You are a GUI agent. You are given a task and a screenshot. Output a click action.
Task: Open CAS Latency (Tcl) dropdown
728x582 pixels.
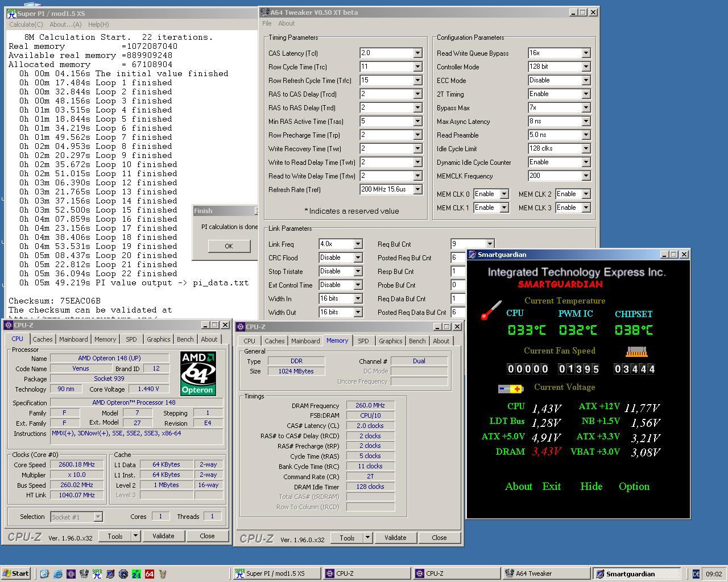[x=417, y=53]
